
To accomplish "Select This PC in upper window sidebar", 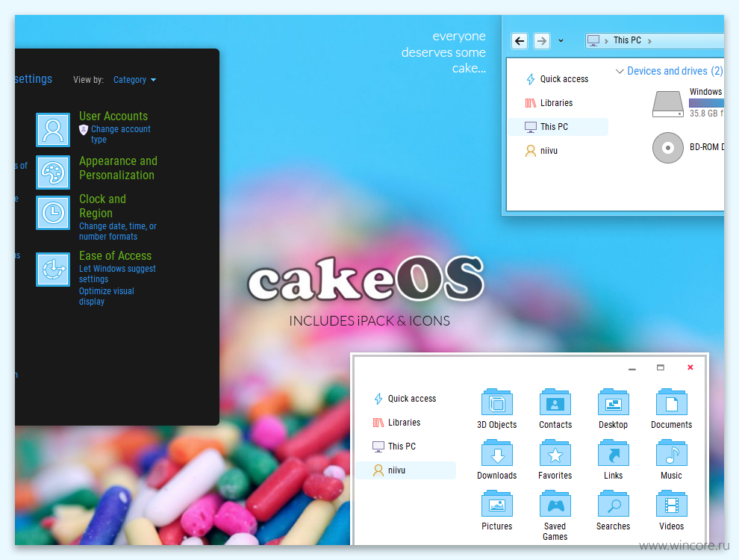I will coord(558,127).
